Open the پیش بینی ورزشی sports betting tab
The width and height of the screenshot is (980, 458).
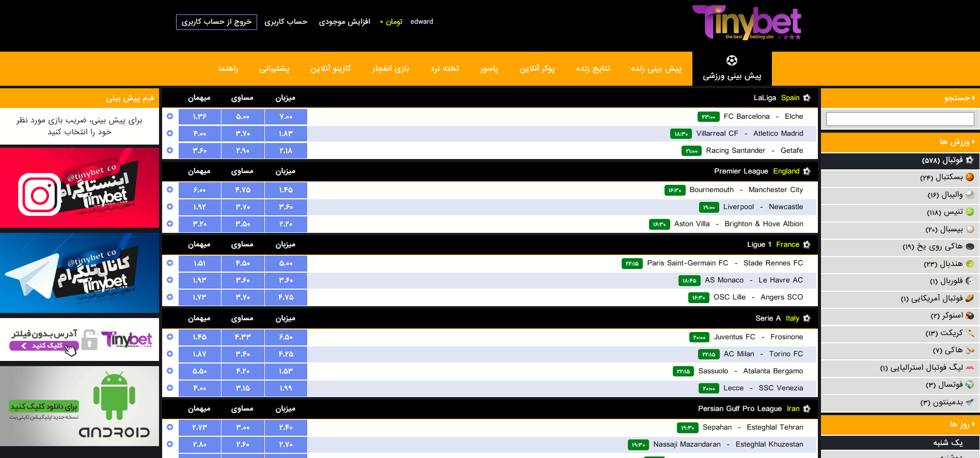[x=732, y=68]
